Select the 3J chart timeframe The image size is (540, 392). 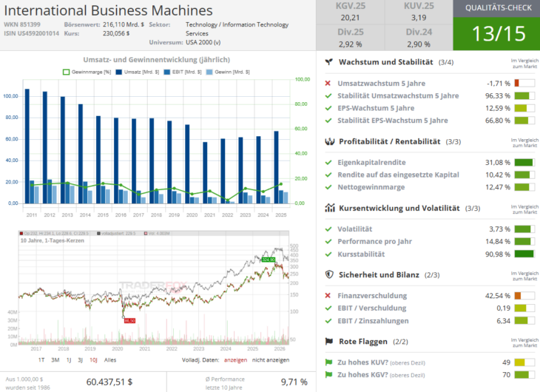click(x=80, y=360)
